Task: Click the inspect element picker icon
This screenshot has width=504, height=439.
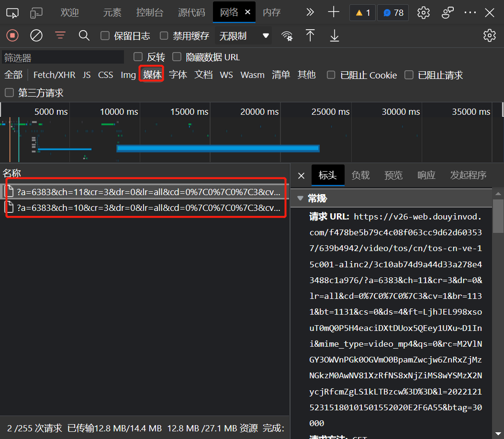Action: tap(13, 13)
